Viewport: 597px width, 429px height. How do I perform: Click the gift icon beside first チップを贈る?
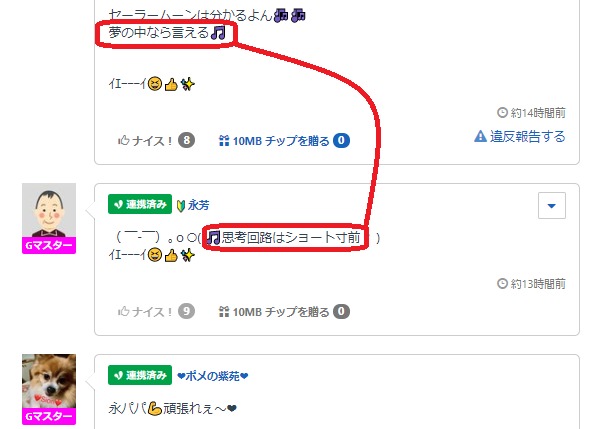pos(224,140)
